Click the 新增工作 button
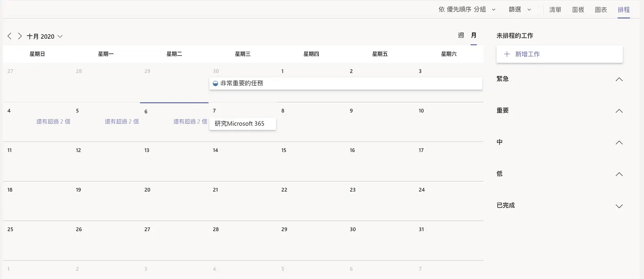The image size is (644, 279). (x=559, y=54)
